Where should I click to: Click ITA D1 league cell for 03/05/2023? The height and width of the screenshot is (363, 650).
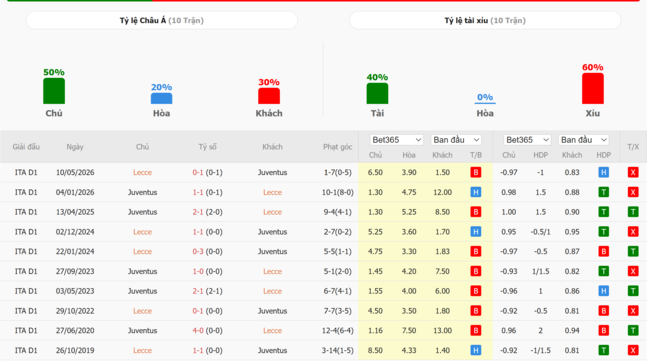tap(26, 291)
